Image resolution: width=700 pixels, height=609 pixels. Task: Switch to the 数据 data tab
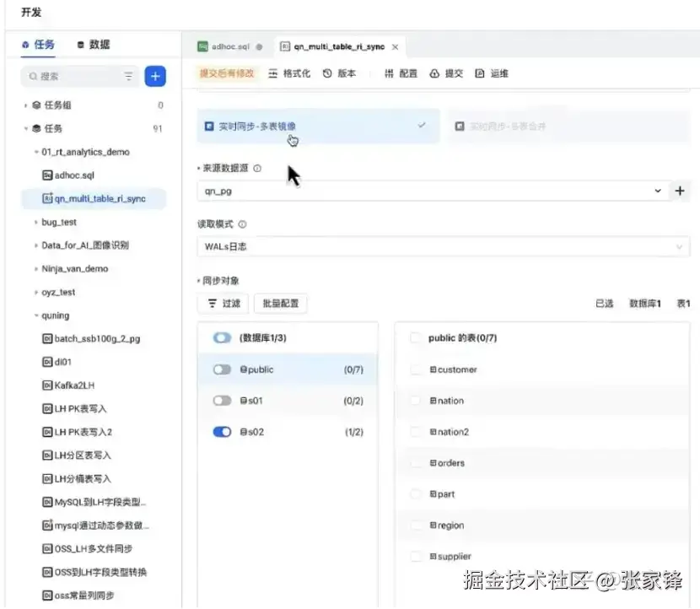[94, 45]
